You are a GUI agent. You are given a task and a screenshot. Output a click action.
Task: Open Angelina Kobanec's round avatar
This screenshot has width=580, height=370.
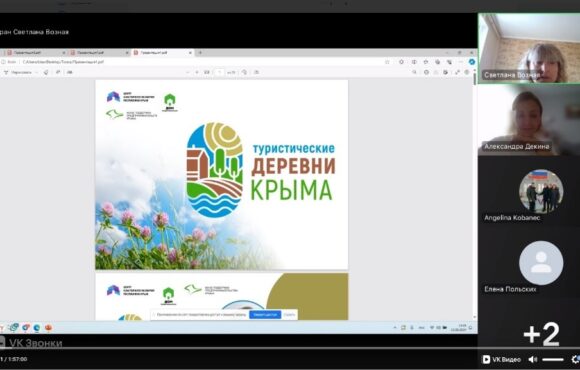541,191
